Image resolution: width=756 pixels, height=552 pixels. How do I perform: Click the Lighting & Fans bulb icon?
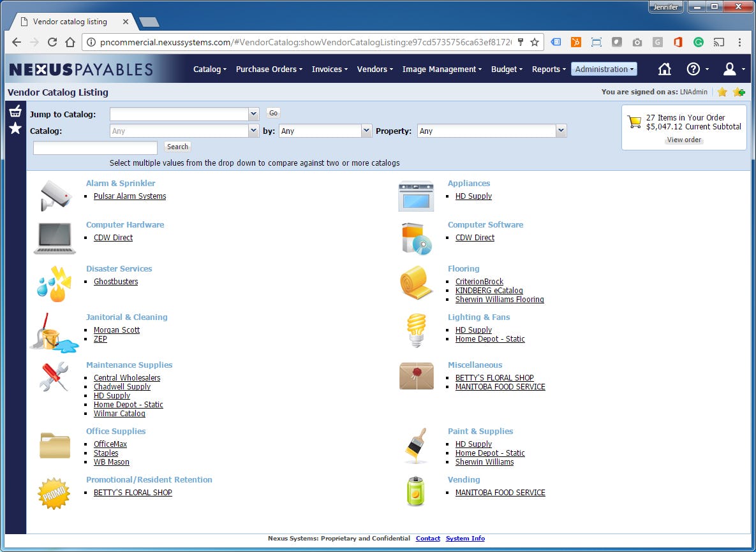coord(416,330)
